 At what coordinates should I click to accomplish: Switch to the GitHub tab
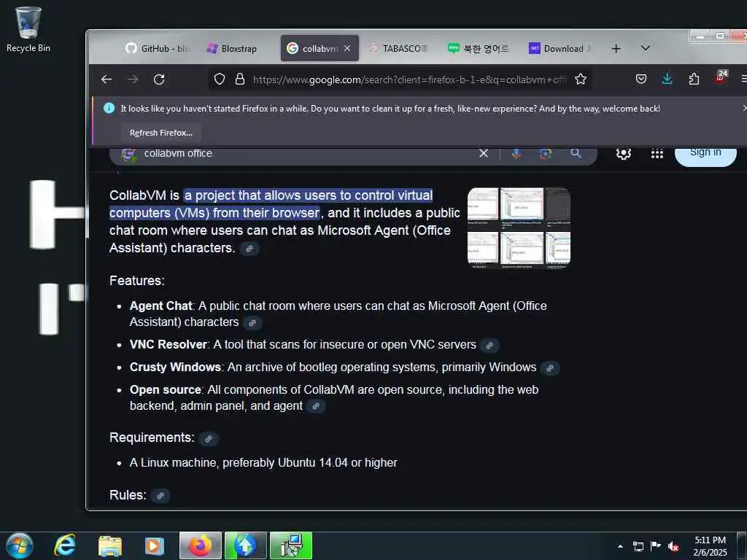click(x=158, y=49)
